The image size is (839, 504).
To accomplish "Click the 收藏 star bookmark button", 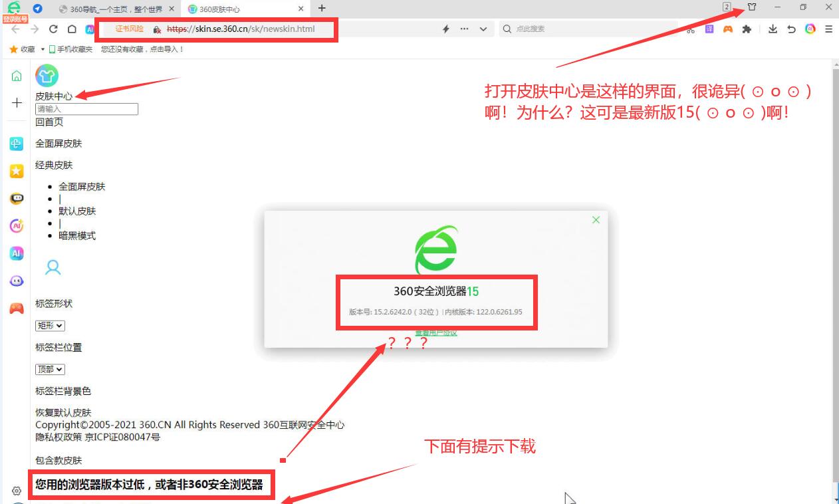I will click(22, 49).
